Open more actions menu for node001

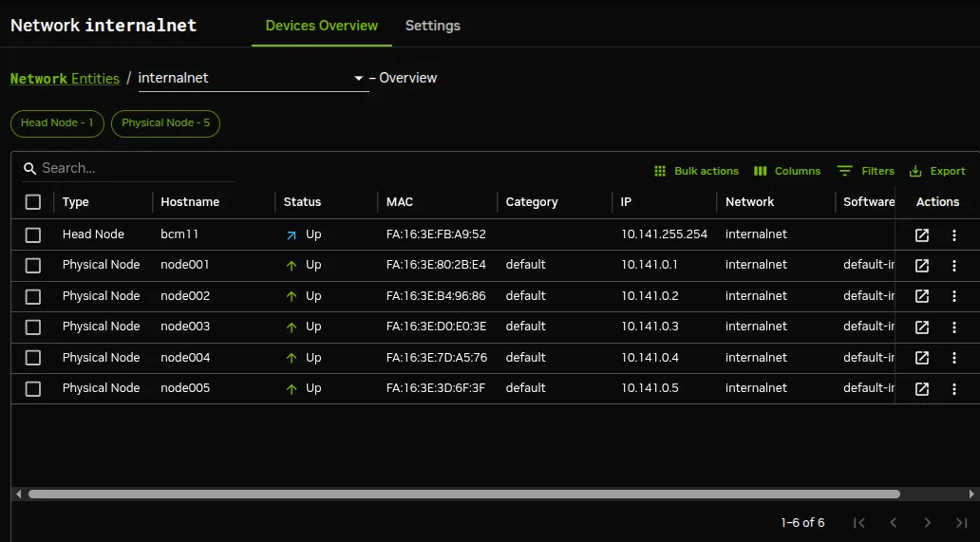(953, 266)
